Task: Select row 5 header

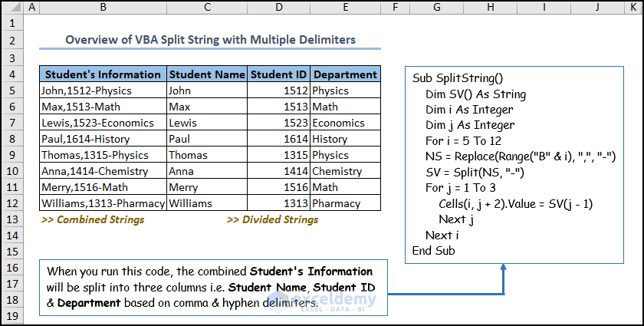Action: click(x=12, y=91)
